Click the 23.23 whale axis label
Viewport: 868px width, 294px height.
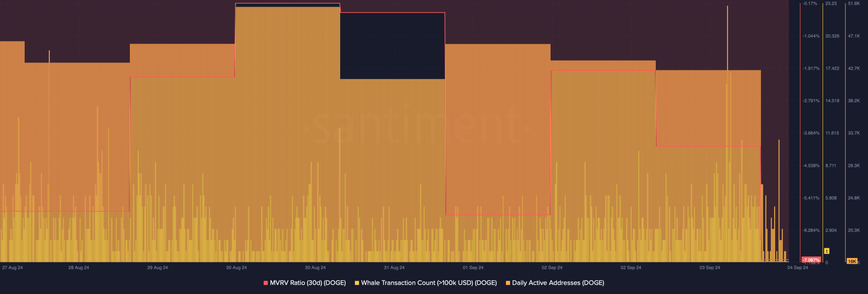[x=831, y=3]
